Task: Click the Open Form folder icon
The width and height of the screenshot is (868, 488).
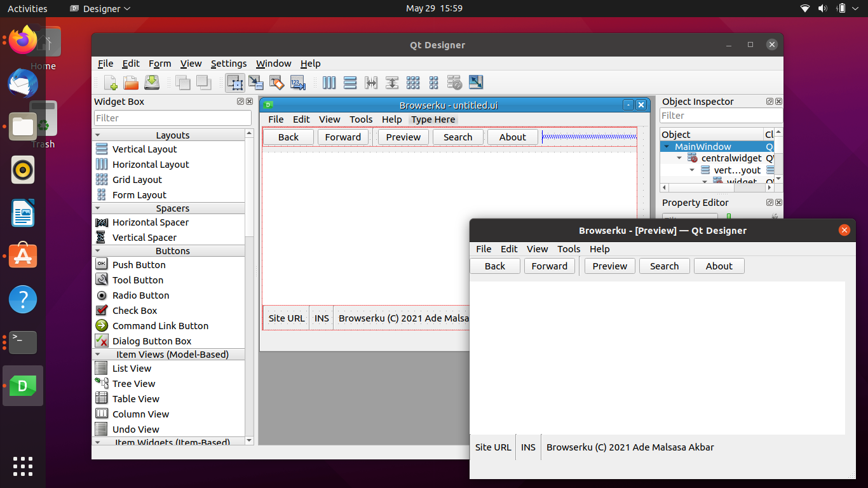Action: [x=131, y=82]
